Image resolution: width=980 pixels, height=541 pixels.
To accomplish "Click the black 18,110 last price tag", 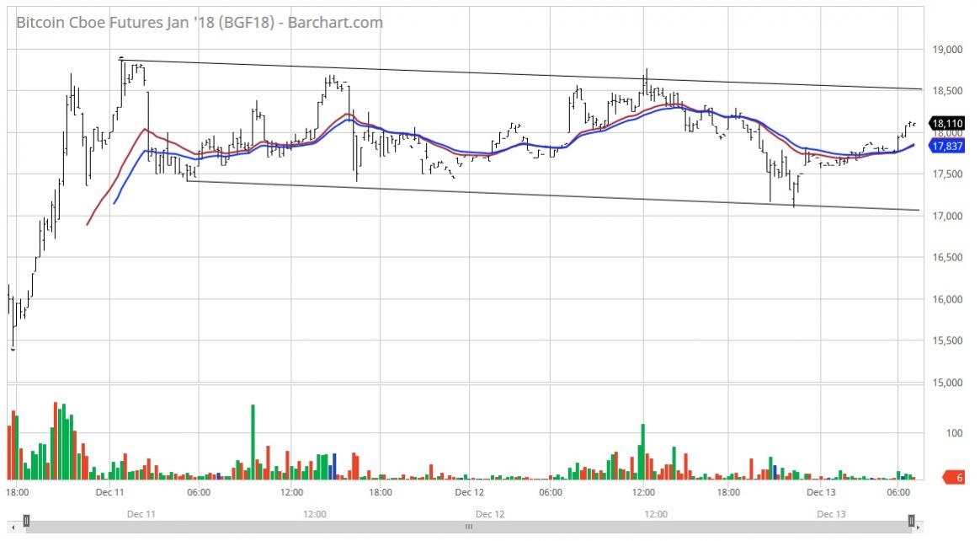I will coord(946,123).
